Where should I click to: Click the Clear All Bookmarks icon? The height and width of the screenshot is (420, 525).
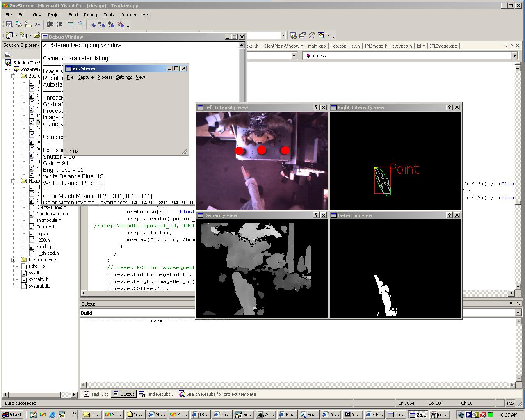point(121,25)
